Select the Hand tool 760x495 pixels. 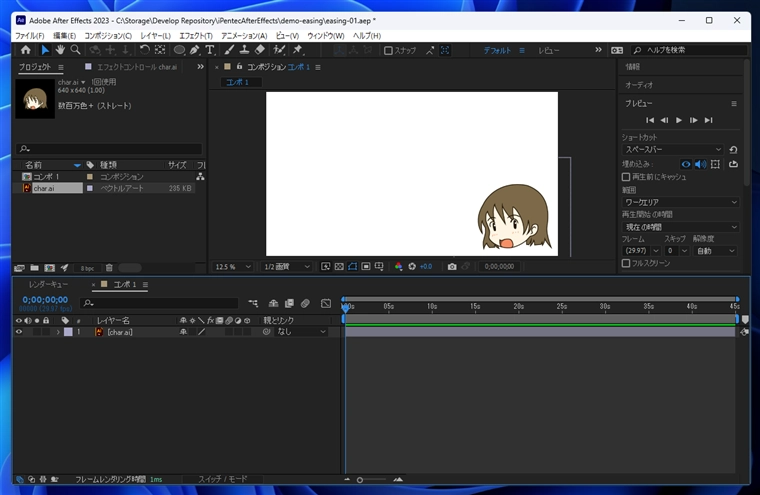point(60,50)
